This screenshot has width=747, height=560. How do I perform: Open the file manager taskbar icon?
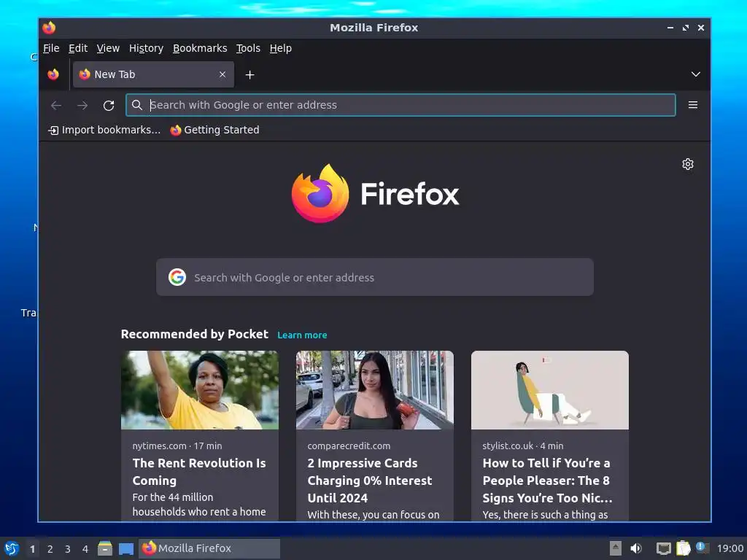coord(105,548)
